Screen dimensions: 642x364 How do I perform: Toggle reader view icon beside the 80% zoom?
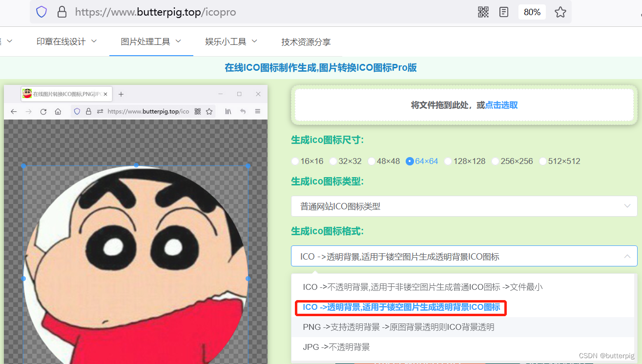point(504,12)
